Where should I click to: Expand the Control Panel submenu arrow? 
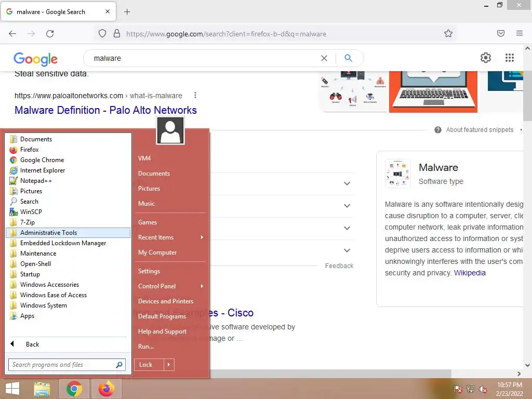click(x=202, y=286)
